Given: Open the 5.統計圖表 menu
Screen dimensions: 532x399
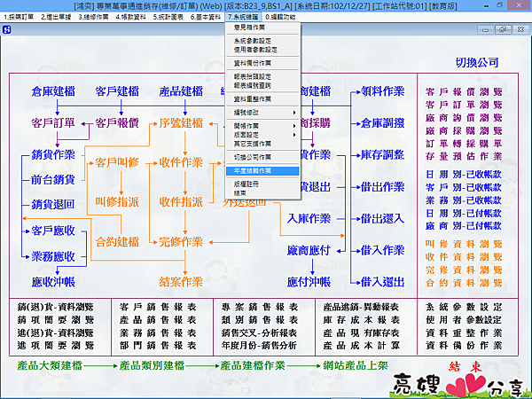Looking at the screenshot, I should point(168,17).
